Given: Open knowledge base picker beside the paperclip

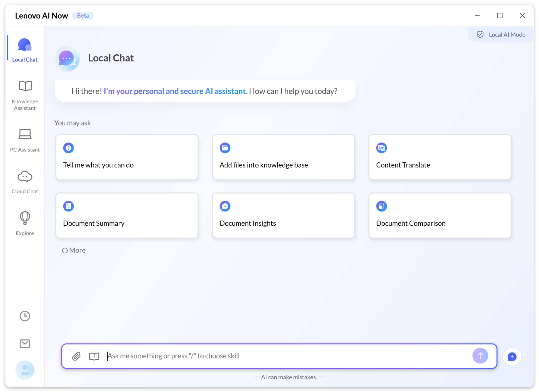Looking at the screenshot, I should pos(94,356).
